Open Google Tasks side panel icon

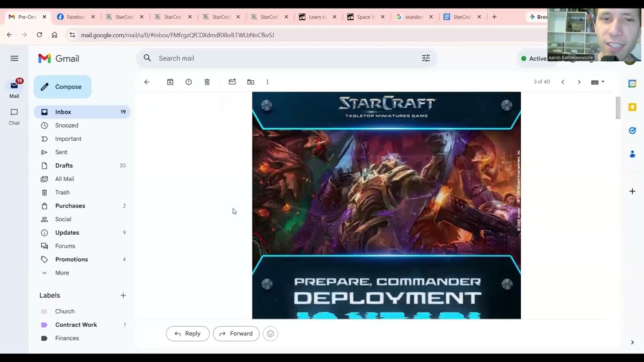click(x=632, y=131)
